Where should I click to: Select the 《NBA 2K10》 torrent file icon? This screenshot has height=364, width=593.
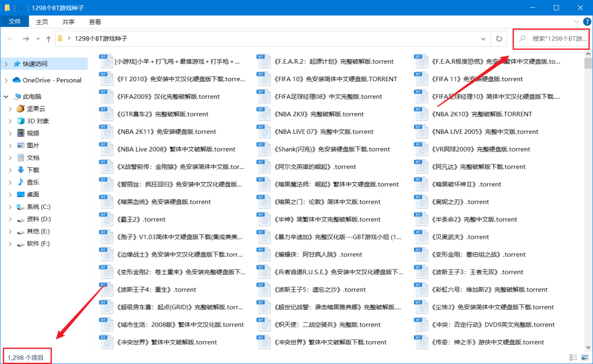pyautogui.click(x=421, y=114)
